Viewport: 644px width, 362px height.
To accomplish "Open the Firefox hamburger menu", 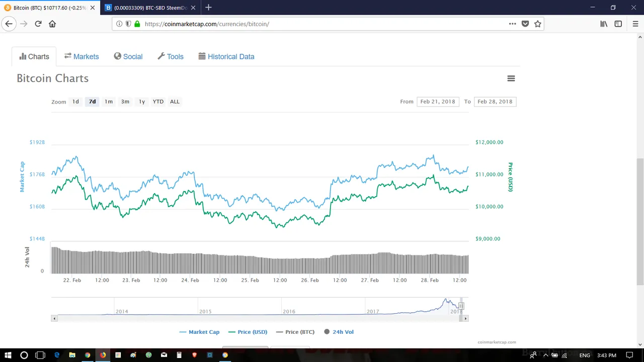I will (x=635, y=24).
